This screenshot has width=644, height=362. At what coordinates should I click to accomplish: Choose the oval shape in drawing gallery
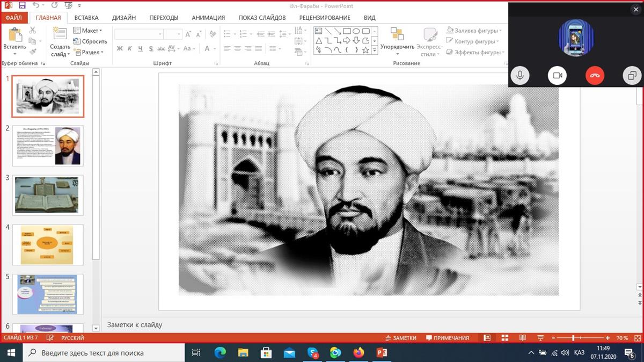[356, 31]
